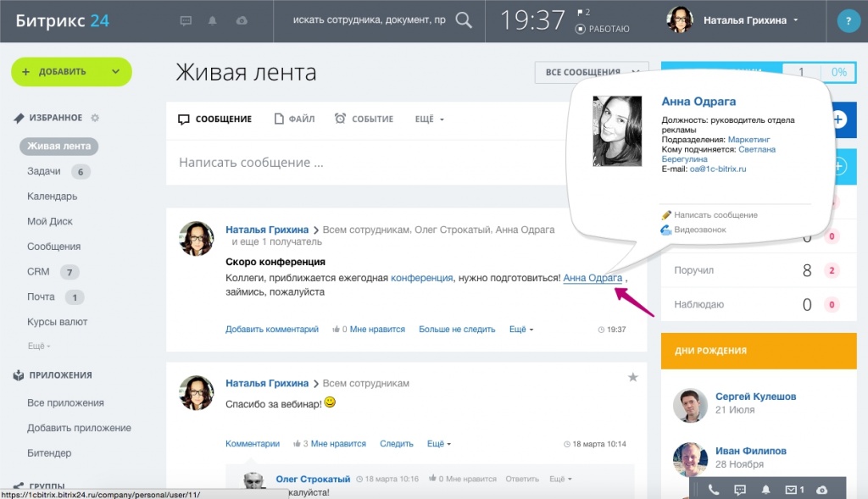Click Следить on webinar post
This screenshot has width=868, height=499.
pos(397,444)
